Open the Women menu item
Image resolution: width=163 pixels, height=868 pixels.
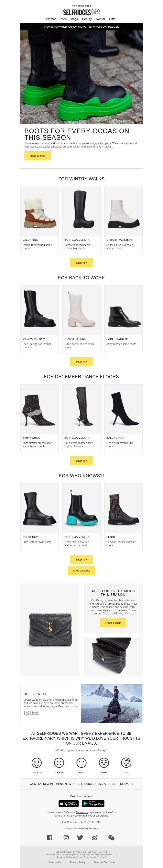[x=51, y=19]
